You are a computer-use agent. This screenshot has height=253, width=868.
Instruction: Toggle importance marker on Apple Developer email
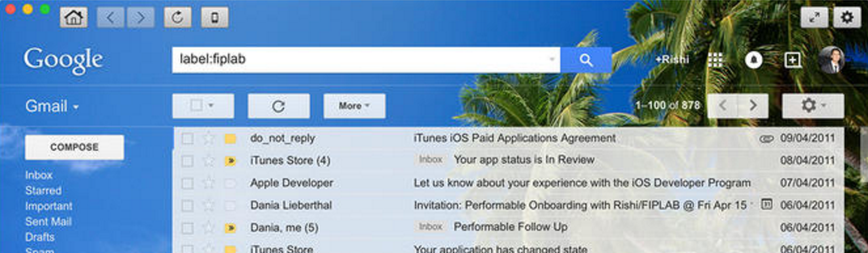click(x=230, y=183)
